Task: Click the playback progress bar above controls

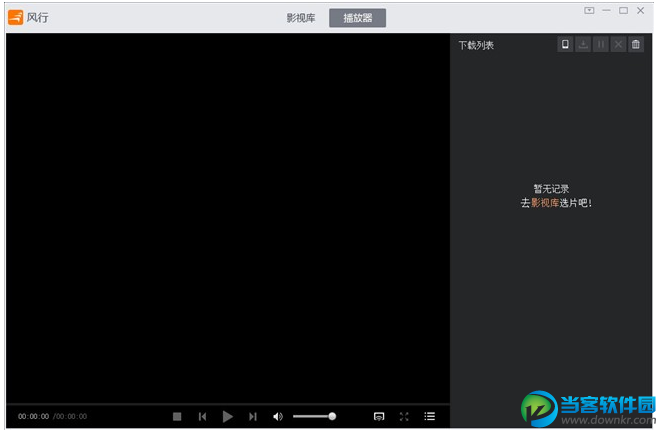Action: point(228,405)
